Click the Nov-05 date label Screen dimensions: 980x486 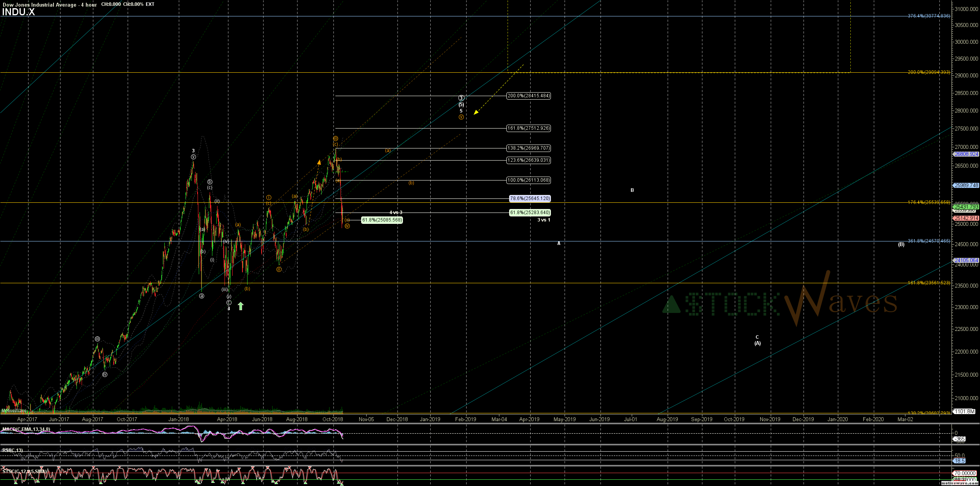click(366, 420)
